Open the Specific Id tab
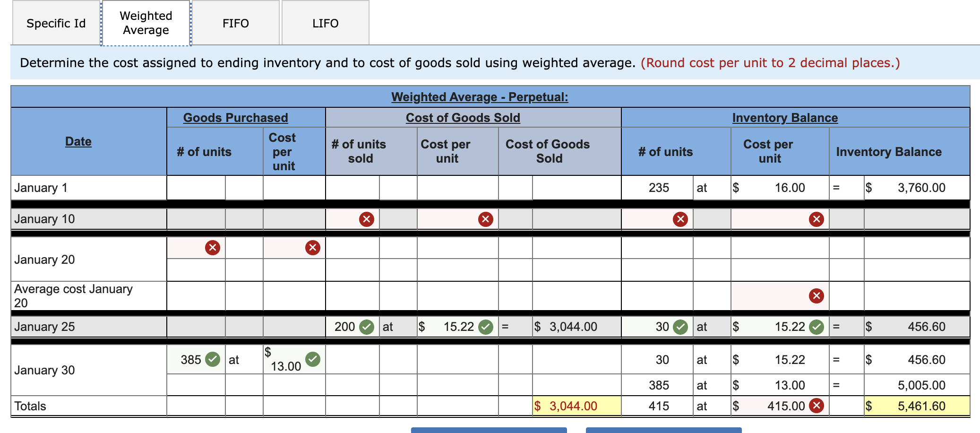 55,23
